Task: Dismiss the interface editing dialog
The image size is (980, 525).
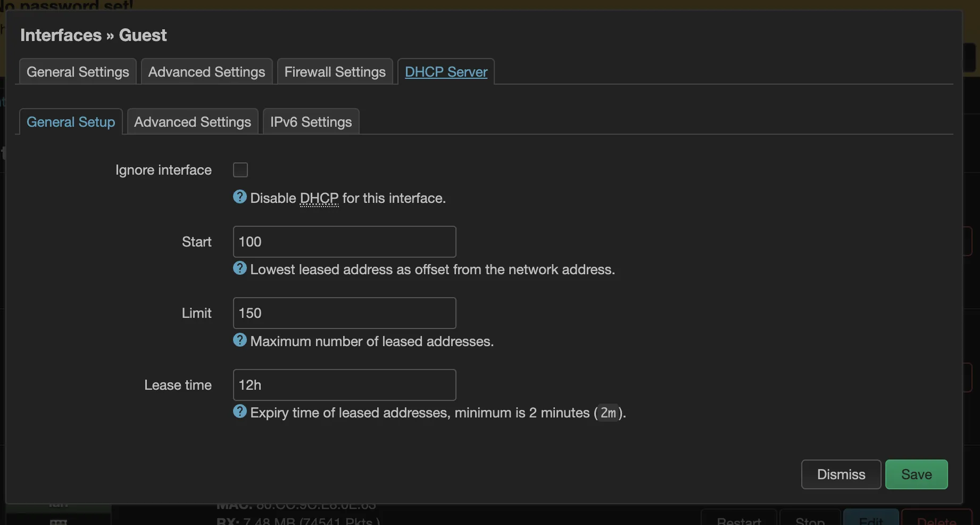Action: 841,474
